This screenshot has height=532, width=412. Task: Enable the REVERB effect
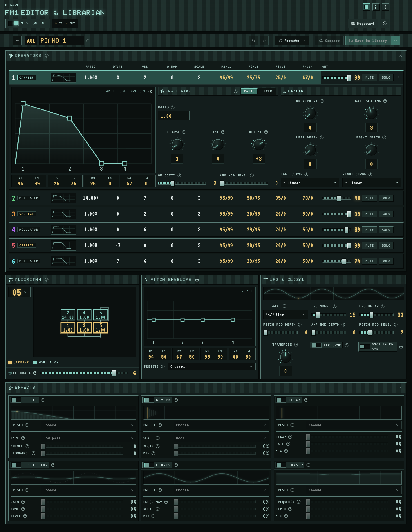pos(149,400)
